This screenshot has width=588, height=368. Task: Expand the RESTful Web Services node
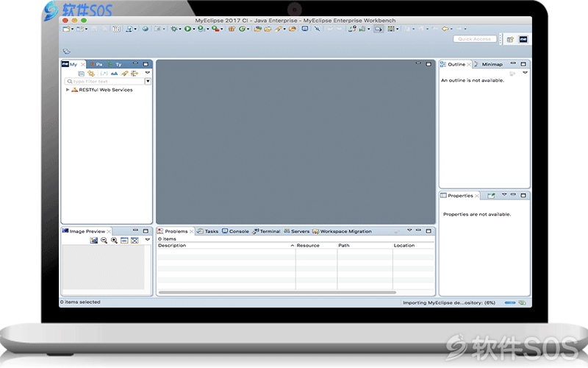[68, 90]
